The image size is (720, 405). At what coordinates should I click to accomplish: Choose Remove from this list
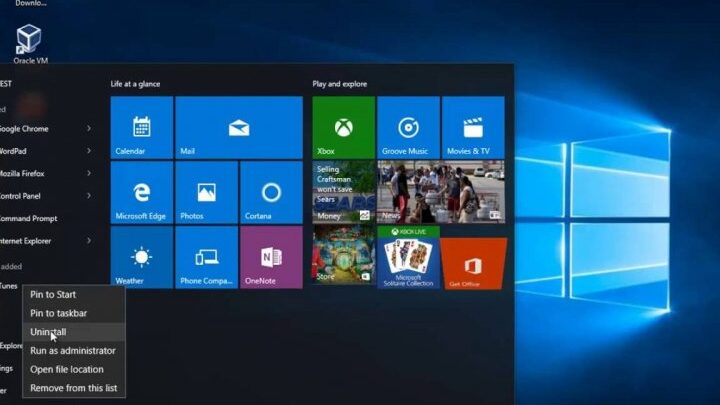point(73,388)
